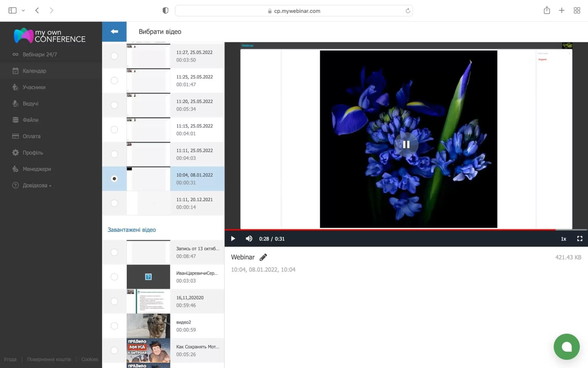Click the blue back arrow button
This screenshot has width=588, height=368.
tap(114, 32)
